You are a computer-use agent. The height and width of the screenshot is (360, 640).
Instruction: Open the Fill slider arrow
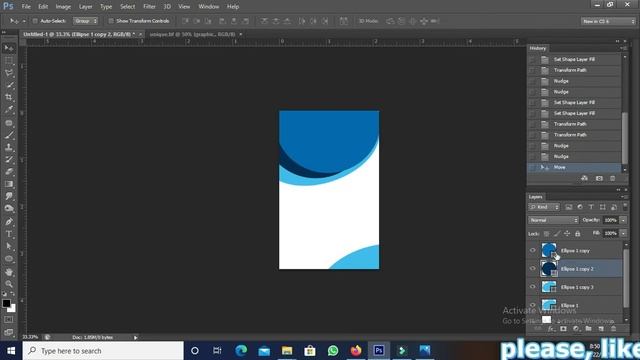pyautogui.click(x=623, y=233)
